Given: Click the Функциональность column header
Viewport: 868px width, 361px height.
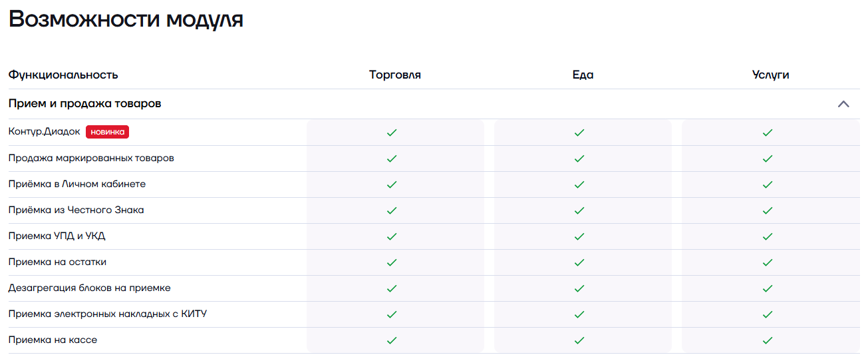Looking at the screenshot, I should point(63,75).
